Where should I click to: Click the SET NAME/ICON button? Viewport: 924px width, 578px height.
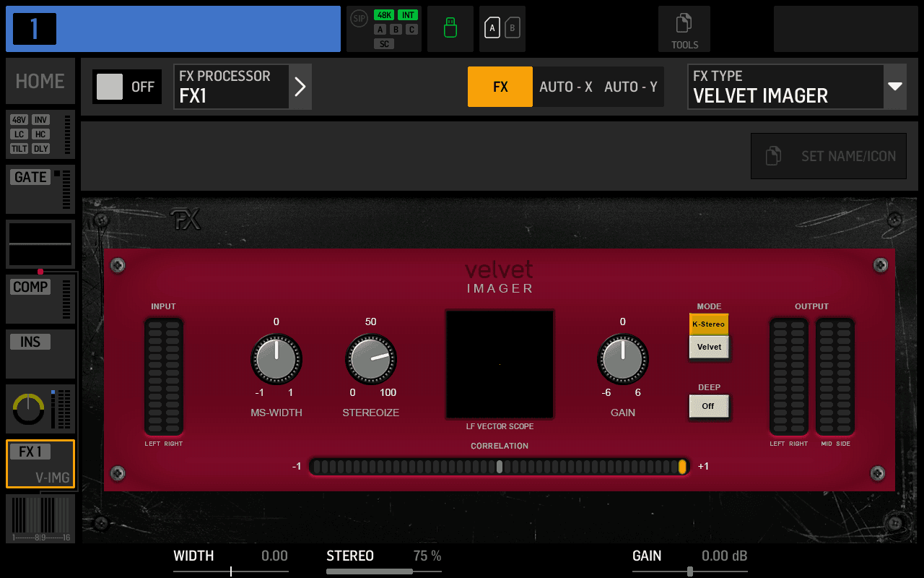(828, 156)
